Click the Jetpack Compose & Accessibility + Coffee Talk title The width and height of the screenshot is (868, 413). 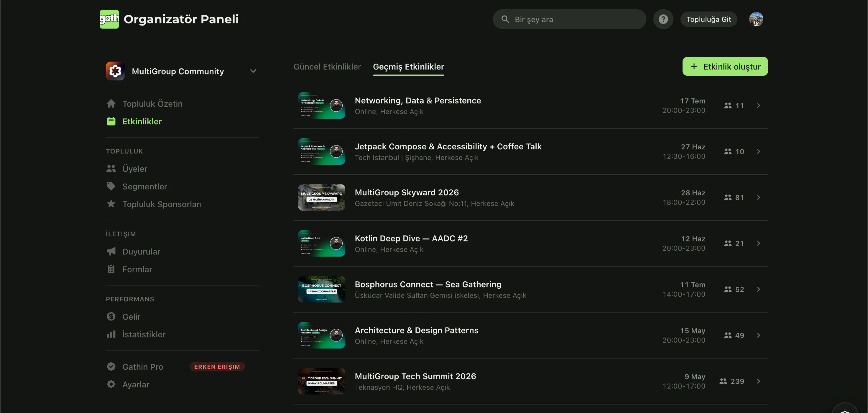coord(448,146)
